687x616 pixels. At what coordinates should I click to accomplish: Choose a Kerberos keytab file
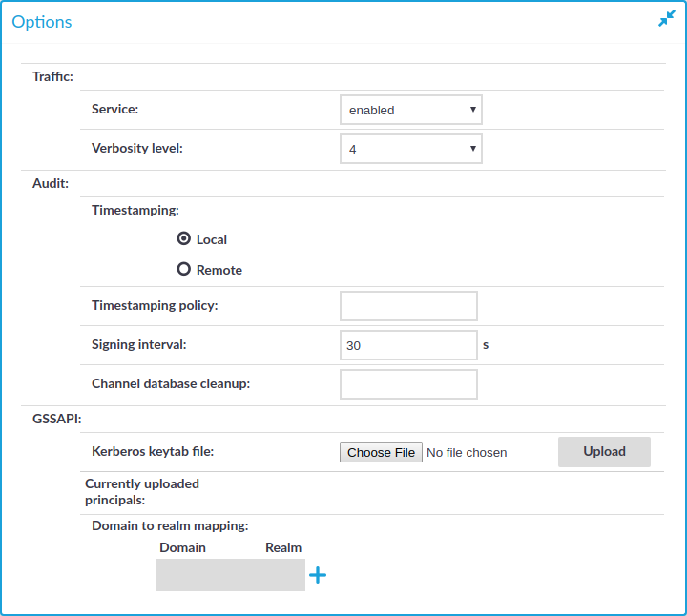pyautogui.click(x=381, y=452)
